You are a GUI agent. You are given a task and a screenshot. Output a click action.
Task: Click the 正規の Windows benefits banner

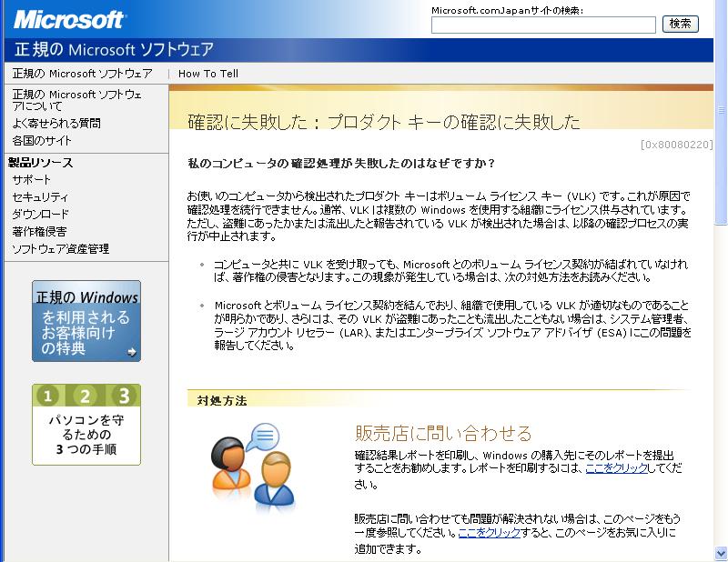coord(86,321)
